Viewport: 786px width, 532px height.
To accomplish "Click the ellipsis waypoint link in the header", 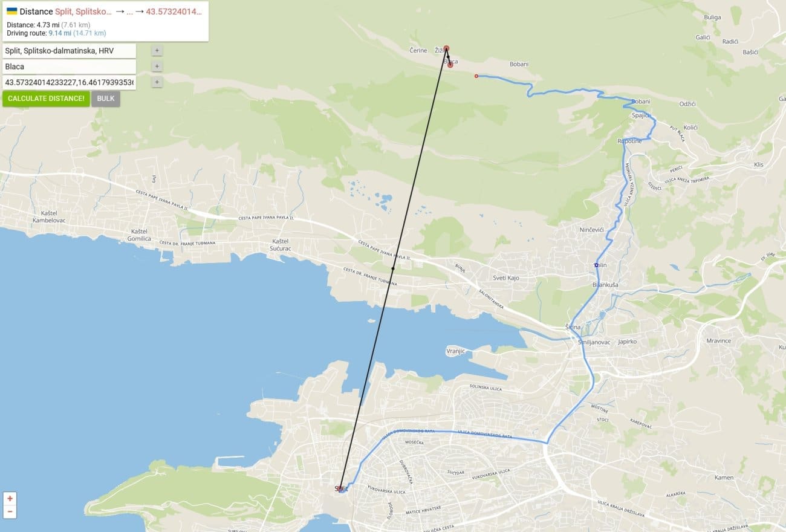I will click(129, 11).
